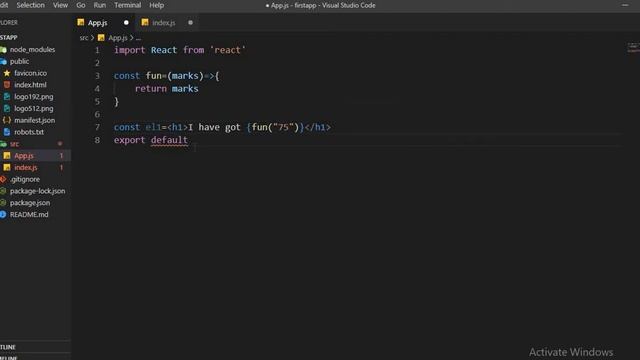This screenshot has width=640, height=360.
Task: Click the JS icon beside explorer App.js
Action: pos(7,156)
